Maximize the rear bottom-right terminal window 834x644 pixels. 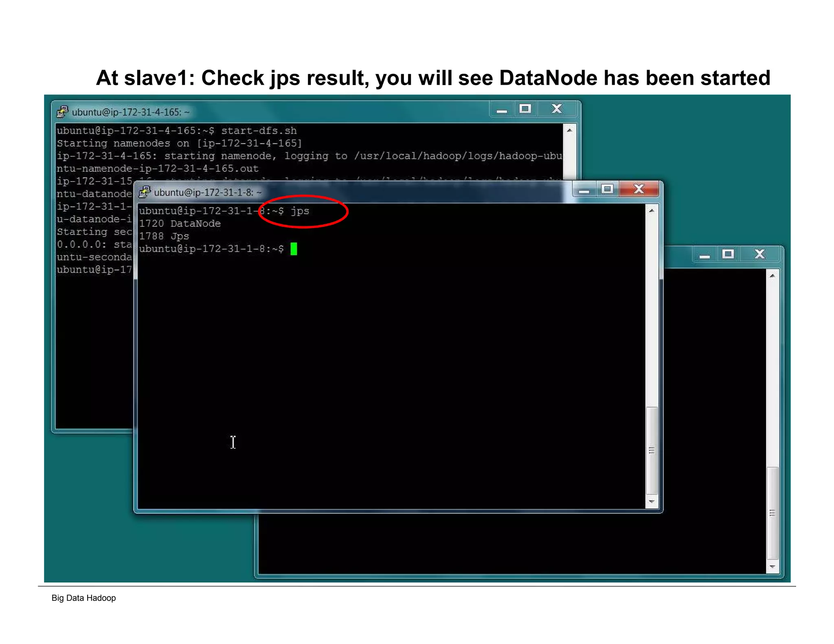(x=728, y=255)
